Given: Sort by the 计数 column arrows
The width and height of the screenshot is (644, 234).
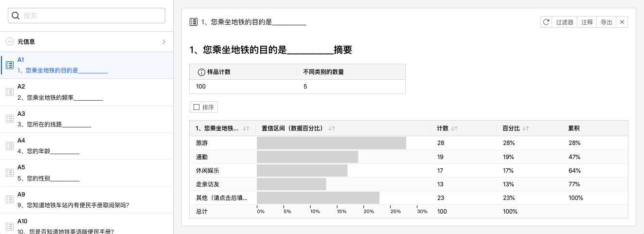Looking at the screenshot, I should tap(454, 128).
